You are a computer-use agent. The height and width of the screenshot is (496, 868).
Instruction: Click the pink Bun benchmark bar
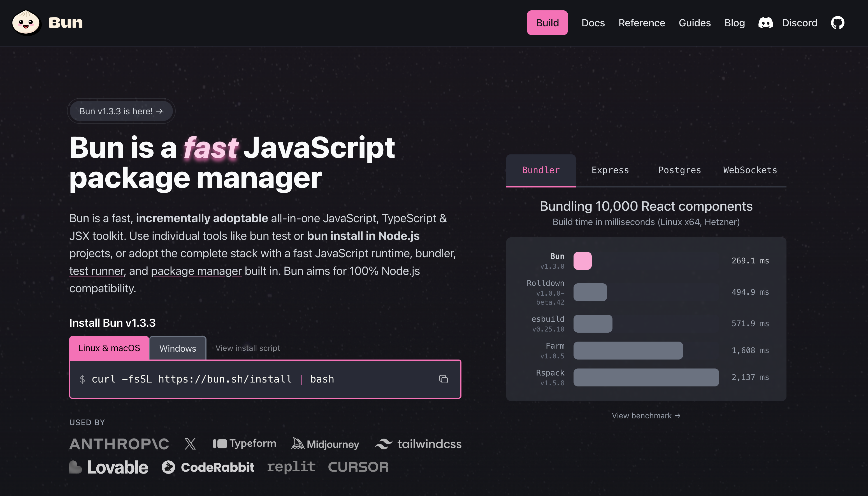coord(582,261)
